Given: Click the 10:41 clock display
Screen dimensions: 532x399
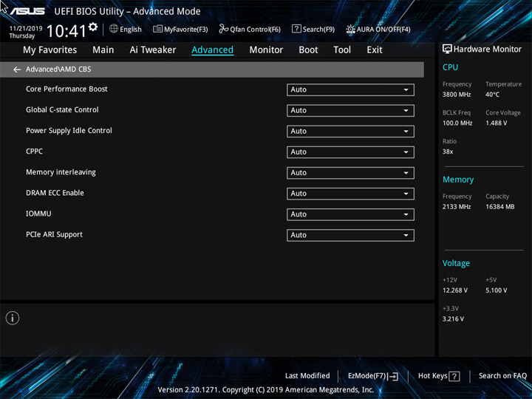Looking at the screenshot, I should point(66,31).
